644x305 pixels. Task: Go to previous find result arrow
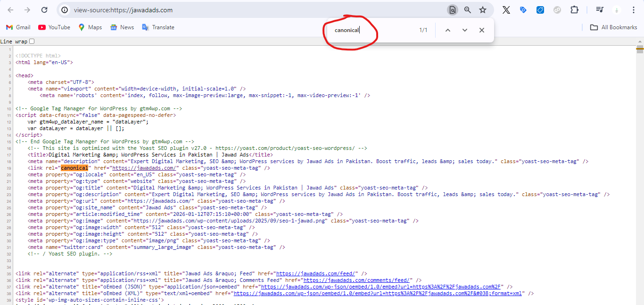(x=447, y=30)
